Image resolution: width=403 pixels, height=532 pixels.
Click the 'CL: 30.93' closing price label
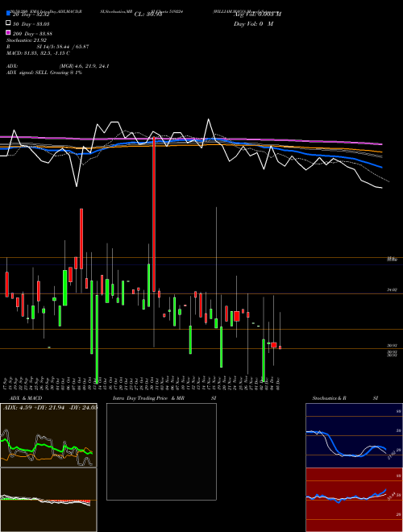point(148,15)
